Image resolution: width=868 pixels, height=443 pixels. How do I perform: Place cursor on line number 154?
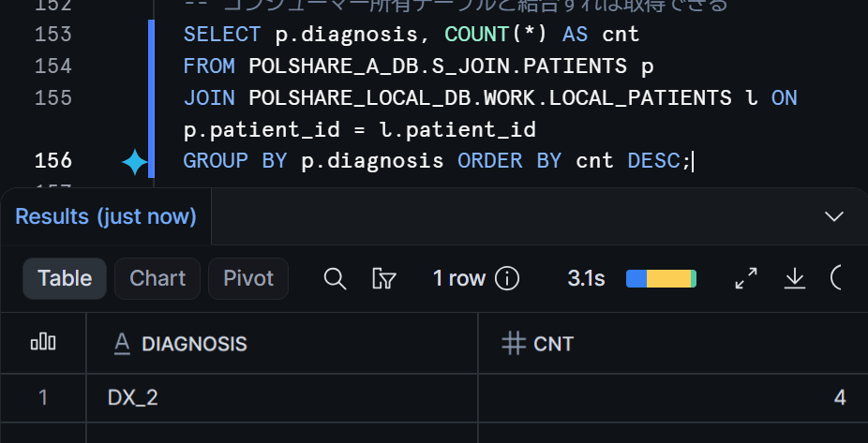click(x=53, y=66)
